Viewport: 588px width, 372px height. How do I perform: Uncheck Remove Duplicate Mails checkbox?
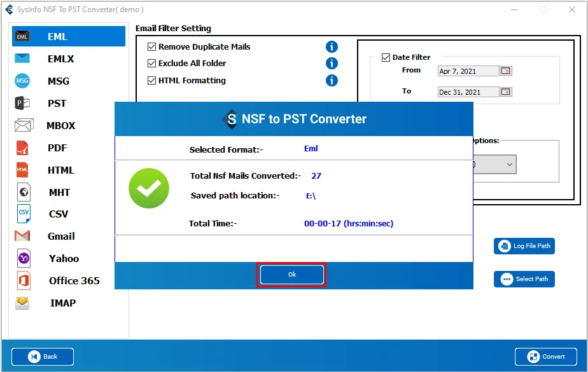151,47
